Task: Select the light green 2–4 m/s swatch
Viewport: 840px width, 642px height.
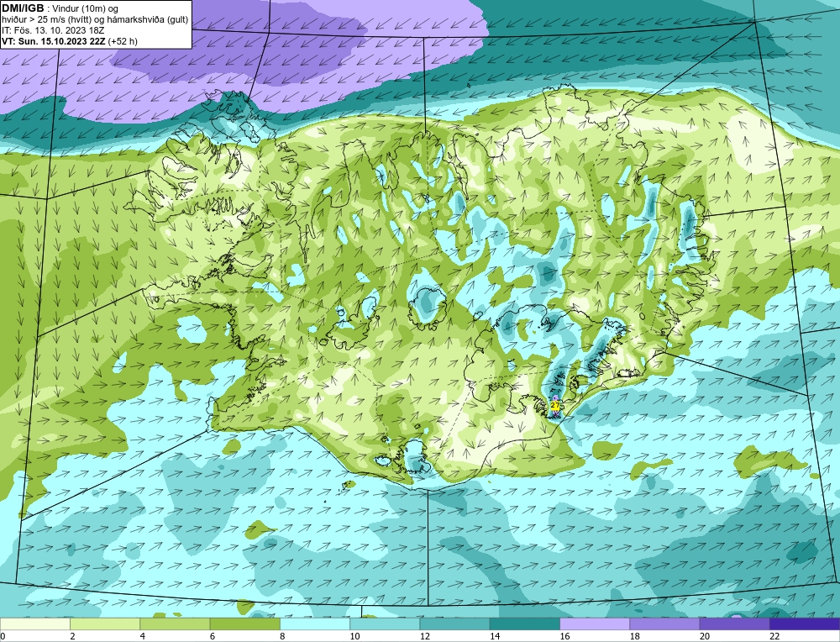Action: point(105,624)
